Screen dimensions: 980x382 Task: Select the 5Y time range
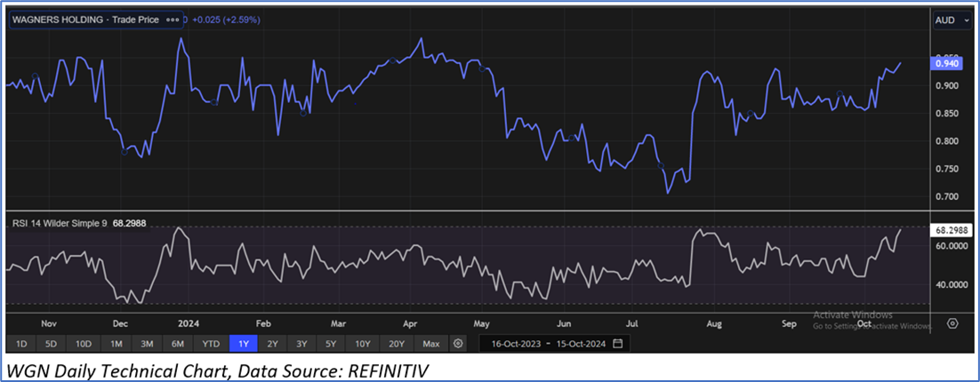point(331,343)
